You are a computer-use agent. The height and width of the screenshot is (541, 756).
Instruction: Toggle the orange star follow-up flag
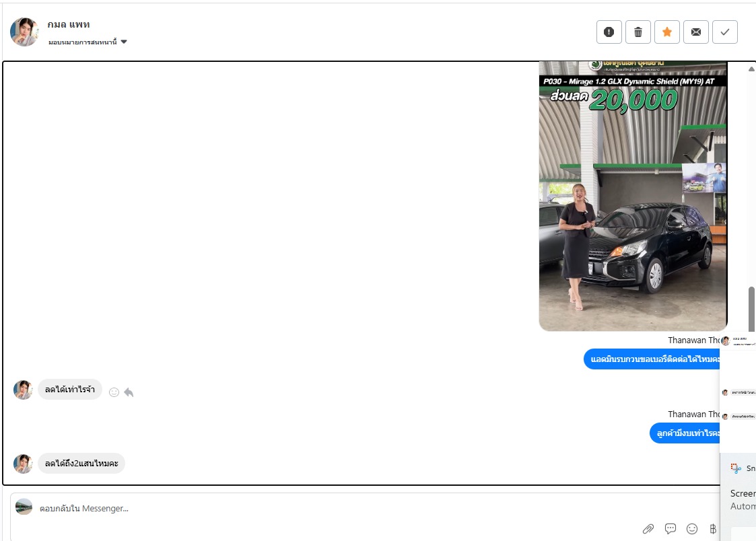pos(667,32)
